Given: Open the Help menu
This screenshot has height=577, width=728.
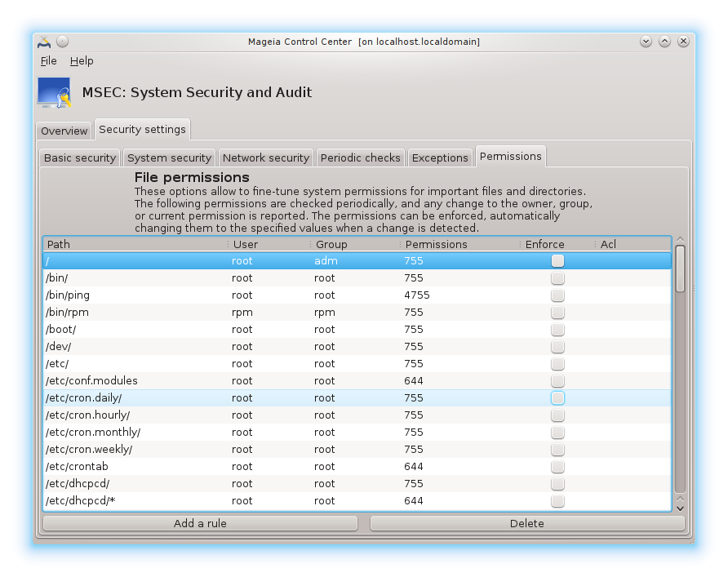Looking at the screenshot, I should (x=82, y=61).
